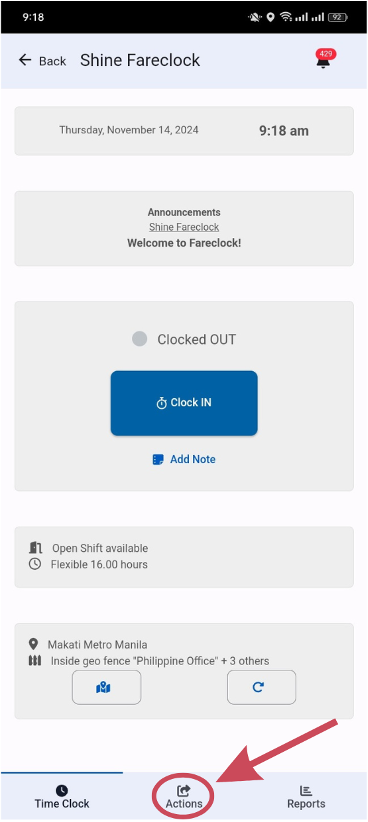Viewport: 368px width, 822px height.
Task: Open the map view button
Action: click(106, 687)
